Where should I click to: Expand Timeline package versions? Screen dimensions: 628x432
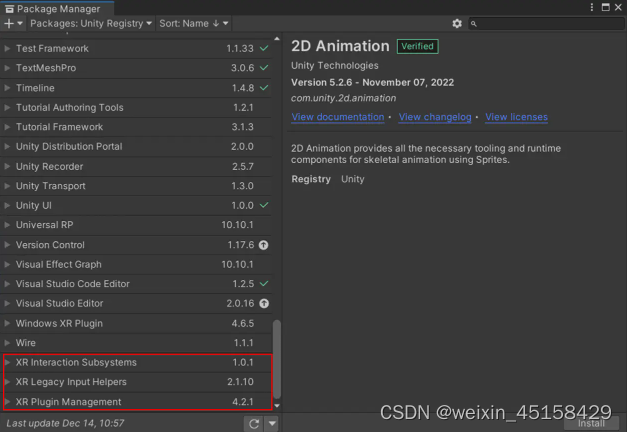[7, 88]
